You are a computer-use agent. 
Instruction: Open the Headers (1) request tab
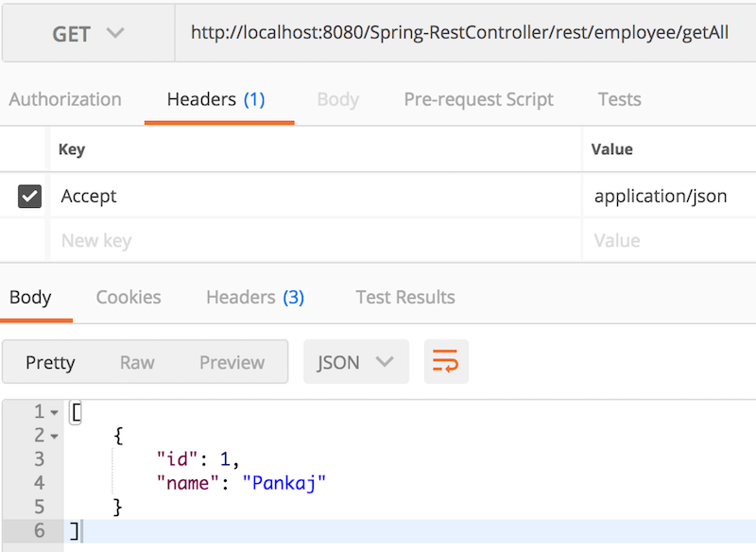(x=218, y=99)
